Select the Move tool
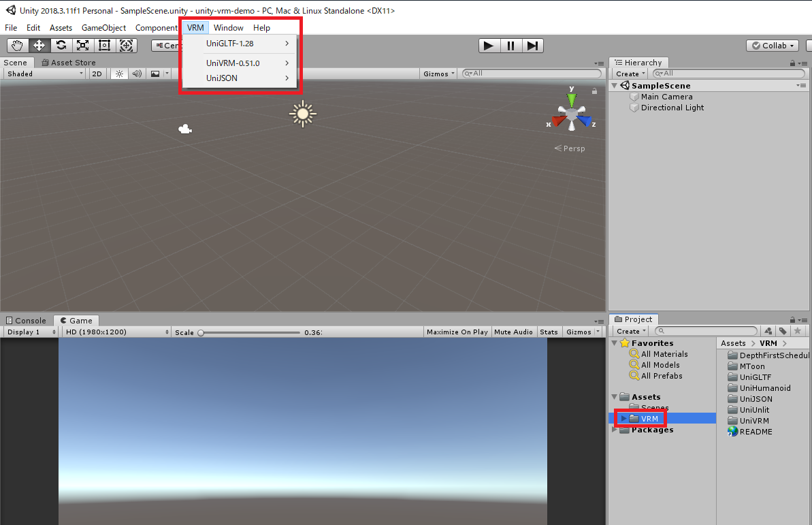The height and width of the screenshot is (525, 812). click(x=39, y=46)
